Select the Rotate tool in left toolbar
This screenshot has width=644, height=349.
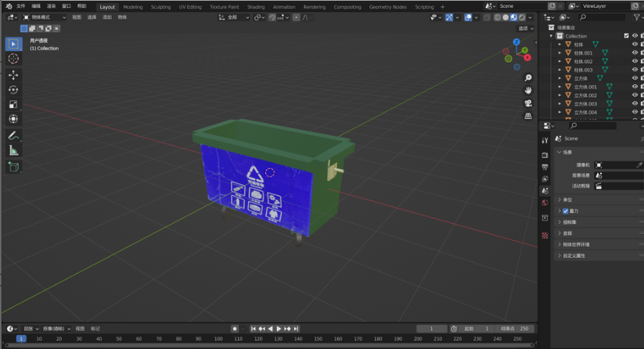[13, 90]
